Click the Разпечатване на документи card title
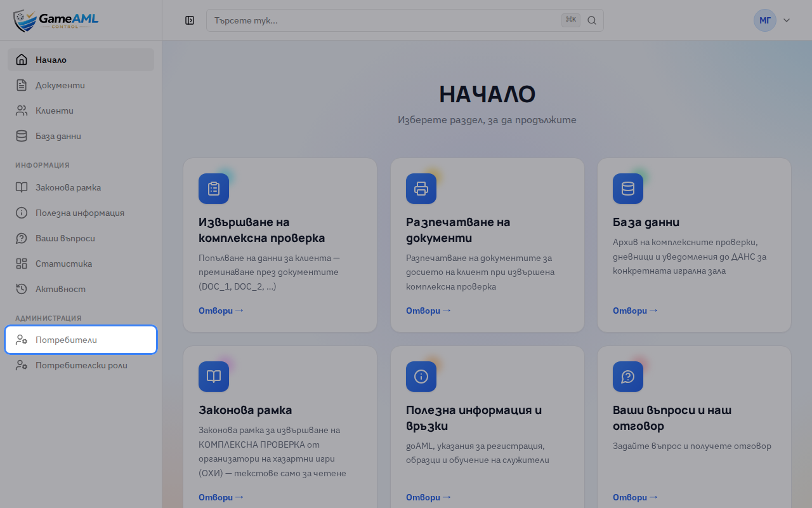 click(x=458, y=230)
